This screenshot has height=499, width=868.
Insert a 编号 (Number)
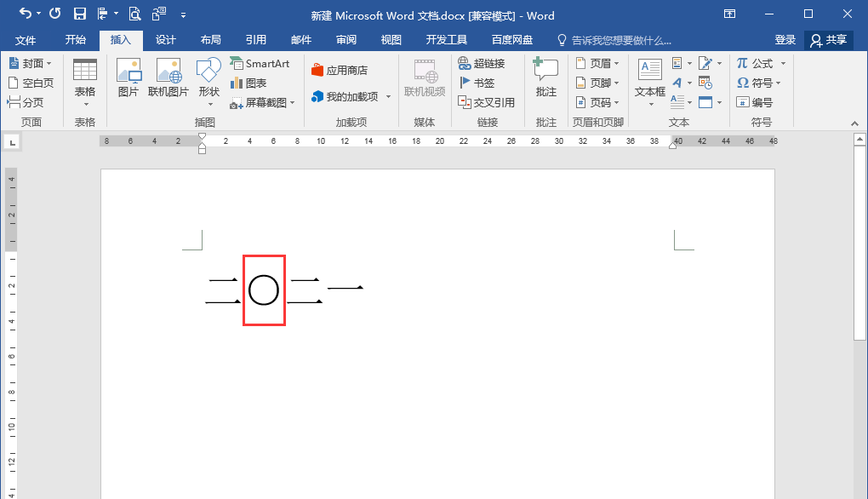pyautogui.click(x=755, y=102)
